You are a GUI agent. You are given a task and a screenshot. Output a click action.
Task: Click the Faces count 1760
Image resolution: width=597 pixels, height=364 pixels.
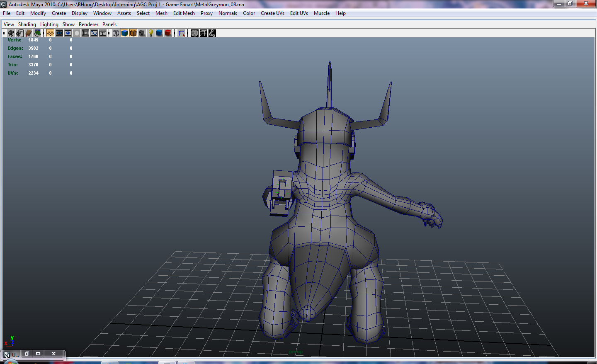tap(33, 57)
